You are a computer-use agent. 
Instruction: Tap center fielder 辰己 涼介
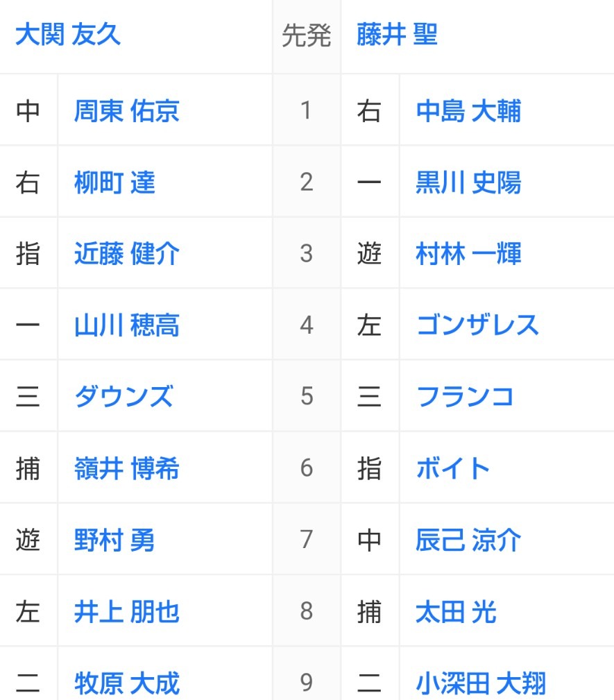[x=468, y=540]
